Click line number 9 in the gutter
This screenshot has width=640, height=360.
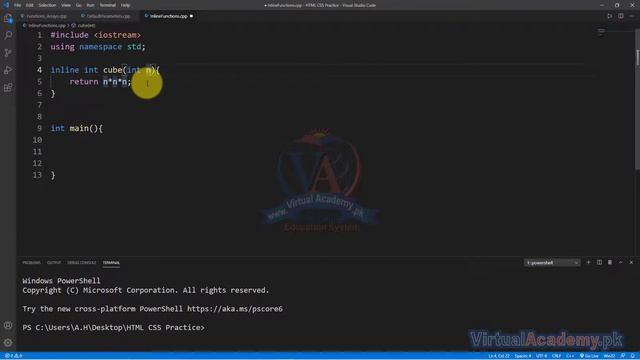click(39, 128)
